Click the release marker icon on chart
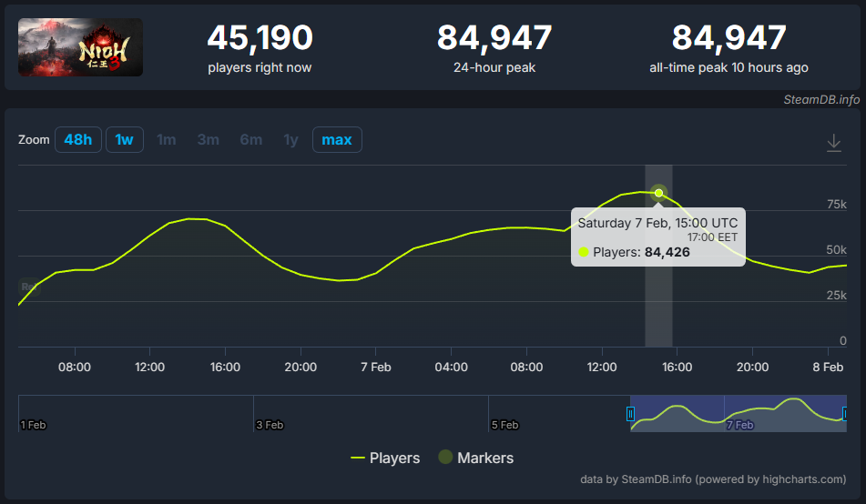 [28, 287]
